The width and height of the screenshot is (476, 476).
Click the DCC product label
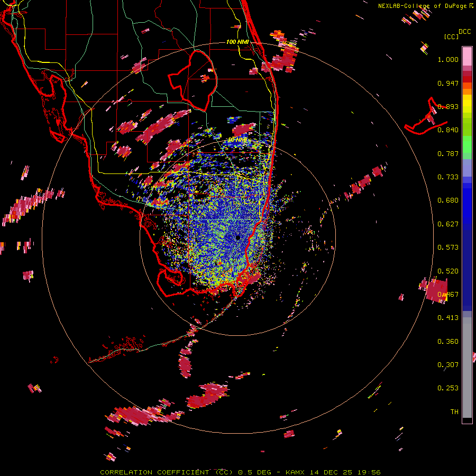[465, 32]
